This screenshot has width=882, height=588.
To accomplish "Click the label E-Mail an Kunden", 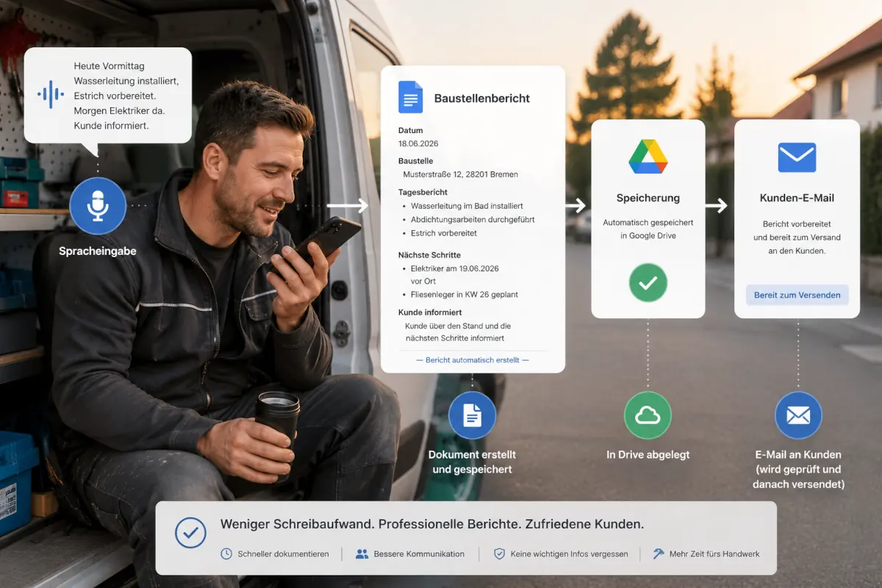I will (x=798, y=455).
